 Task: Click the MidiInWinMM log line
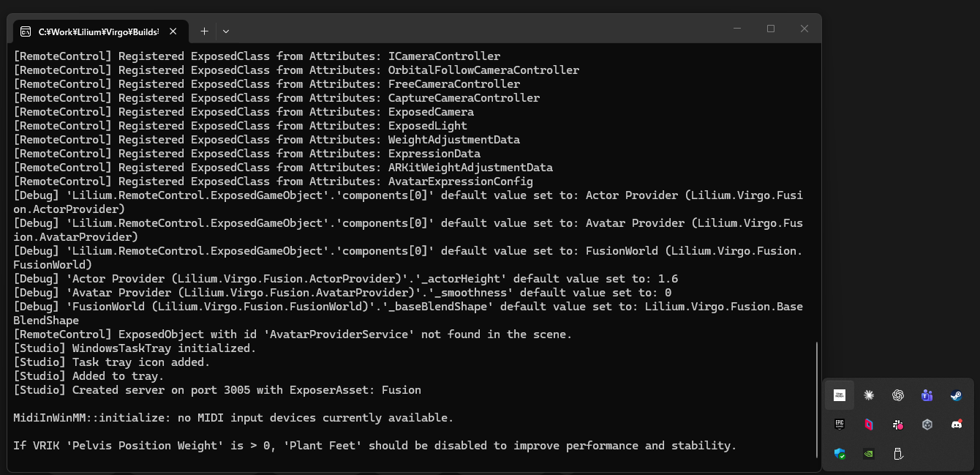click(233, 418)
